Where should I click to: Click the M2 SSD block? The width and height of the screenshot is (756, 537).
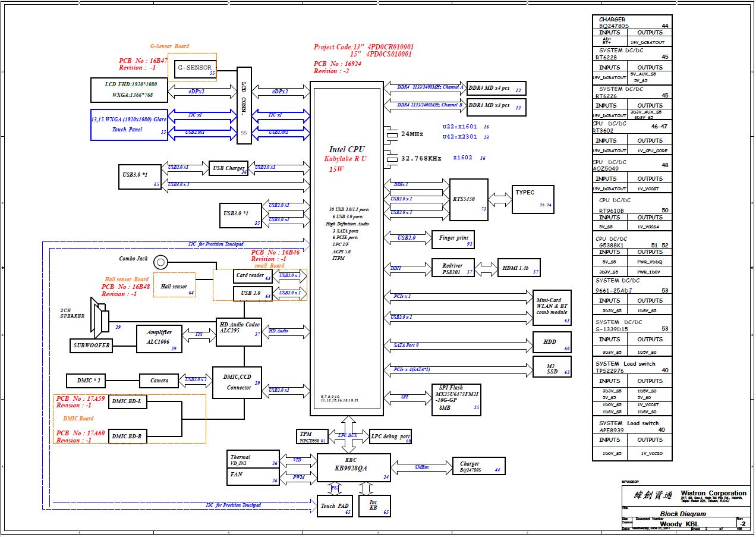pos(552,367)
